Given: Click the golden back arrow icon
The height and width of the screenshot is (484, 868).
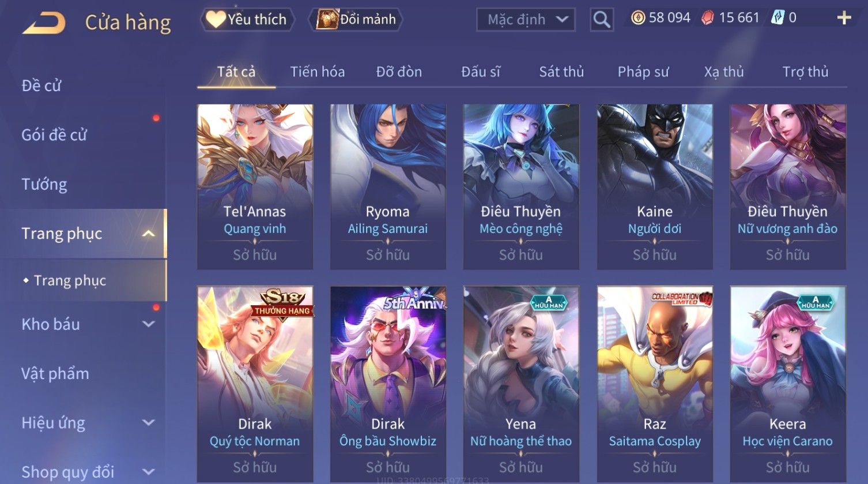Looking at the screenshot, I should coord(44,23).
